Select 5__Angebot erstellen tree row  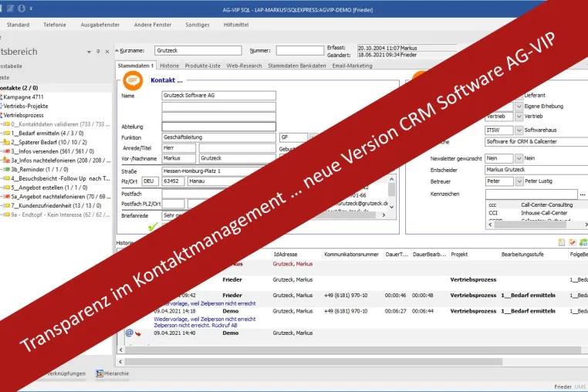[x=49, y=188]
